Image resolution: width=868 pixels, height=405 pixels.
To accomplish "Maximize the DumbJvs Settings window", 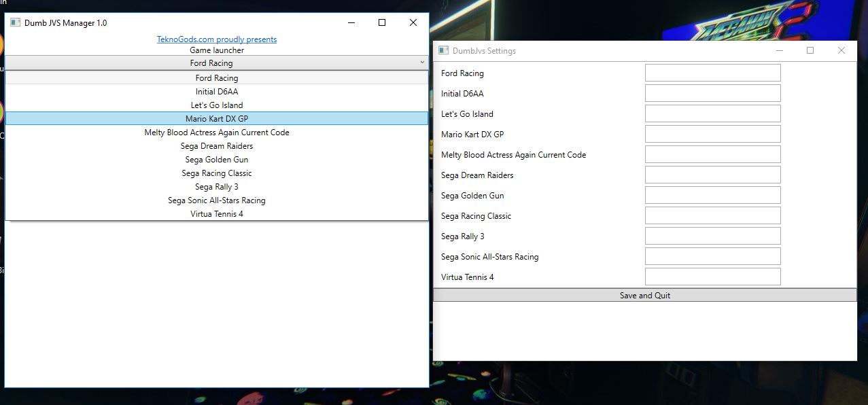I will (810, 50).
